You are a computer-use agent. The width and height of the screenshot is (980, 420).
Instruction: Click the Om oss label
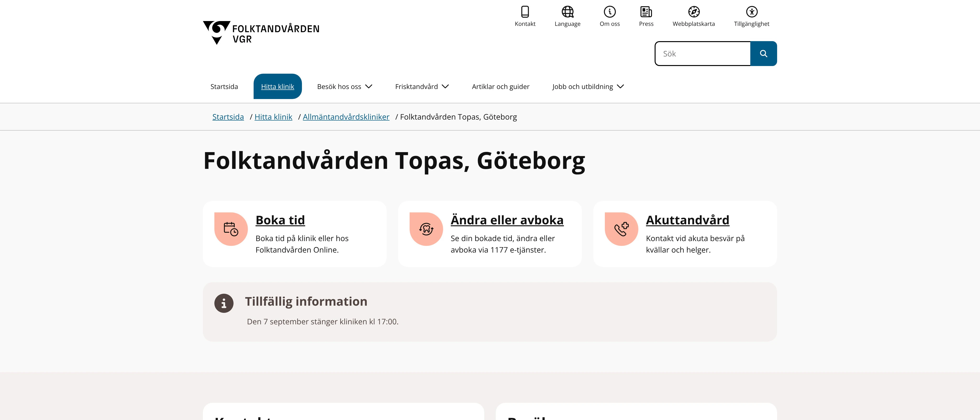[x=610, y=24]
